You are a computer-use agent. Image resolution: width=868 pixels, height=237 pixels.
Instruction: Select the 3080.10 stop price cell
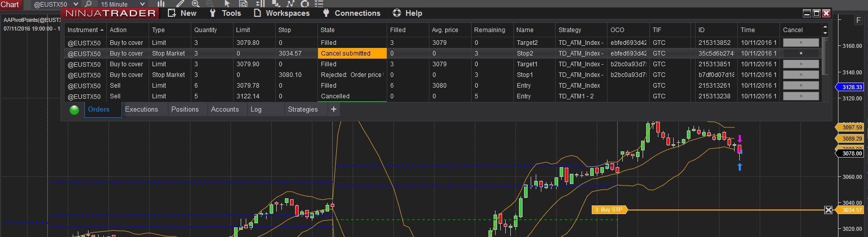click(x=296, y=74)
